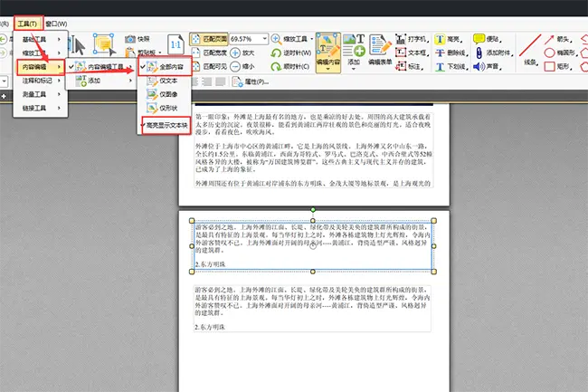Screen dimensions: 588x392
Task: Select 内容编辑 in the tools menu
Action: coord(41,67)
